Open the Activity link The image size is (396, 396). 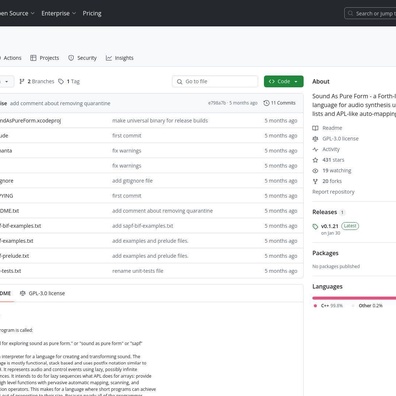click(331, 149)
